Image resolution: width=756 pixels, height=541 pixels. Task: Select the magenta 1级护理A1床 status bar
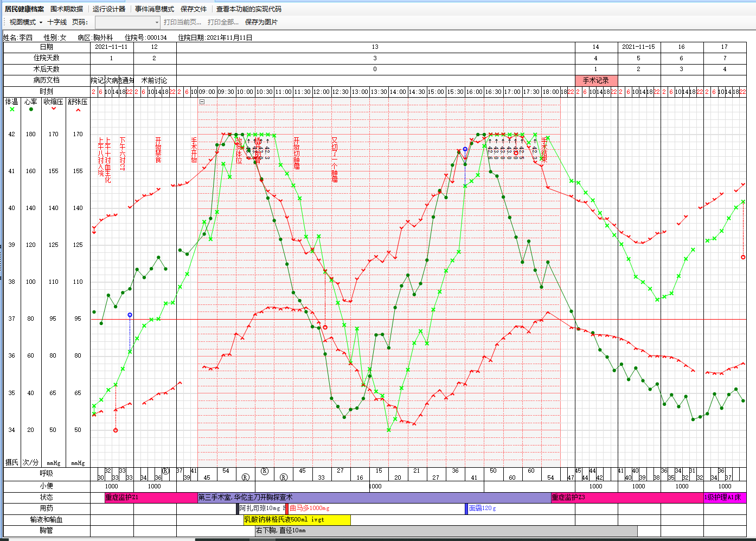pos(725,498)
